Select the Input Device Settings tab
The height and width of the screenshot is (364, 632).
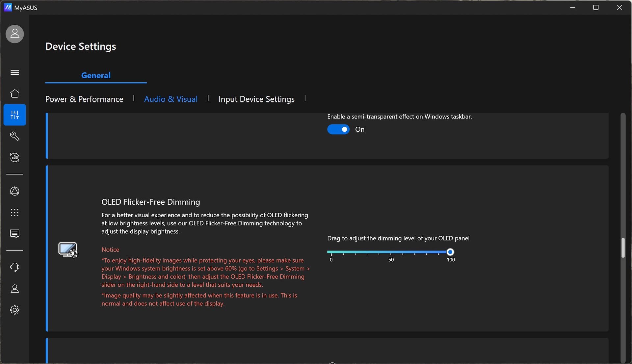pyautogui.click(x=256, y=98)
